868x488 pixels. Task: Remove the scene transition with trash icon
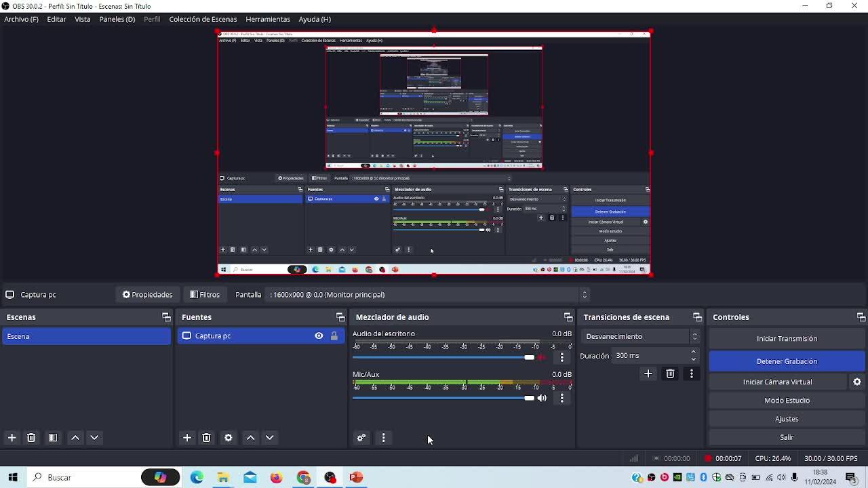[670, 373]
